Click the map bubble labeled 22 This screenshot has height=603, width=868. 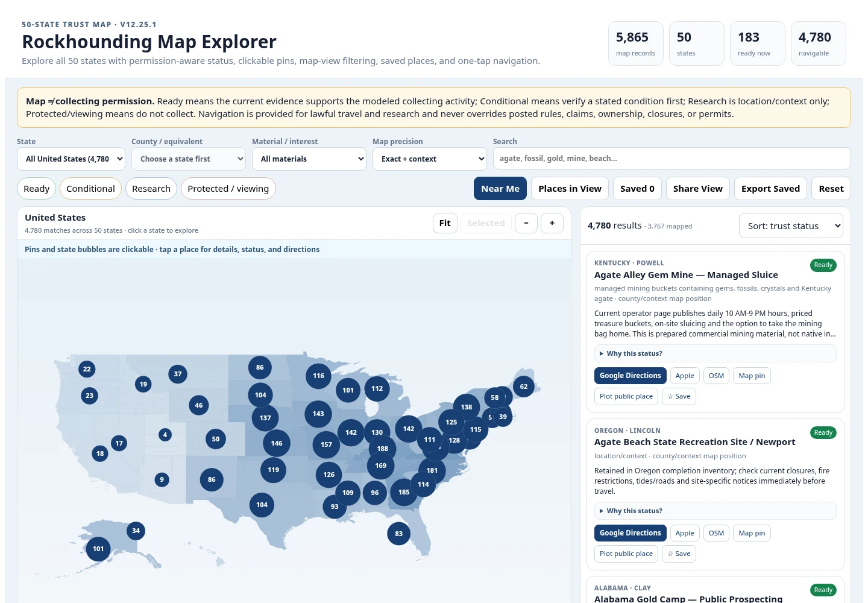(x=87, y=369)
